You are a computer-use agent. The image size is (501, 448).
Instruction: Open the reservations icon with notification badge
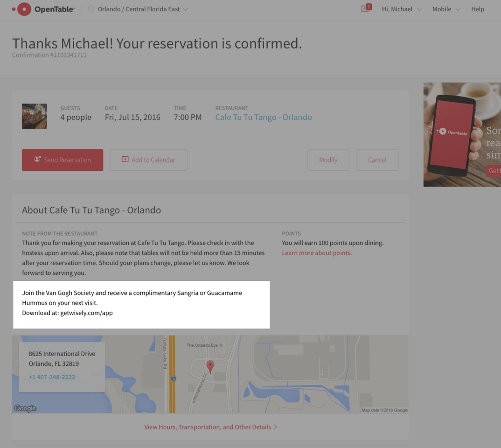tap(365, 8)
